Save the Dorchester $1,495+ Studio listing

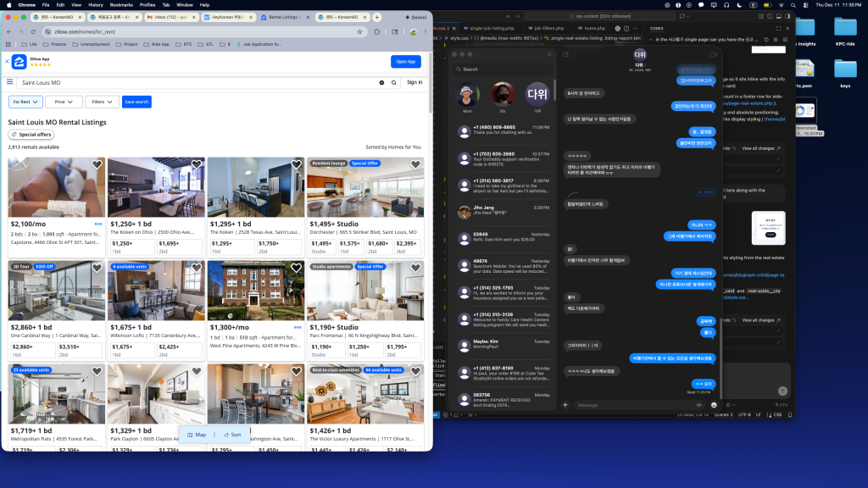pyautogui.click(x=415, y=164)
